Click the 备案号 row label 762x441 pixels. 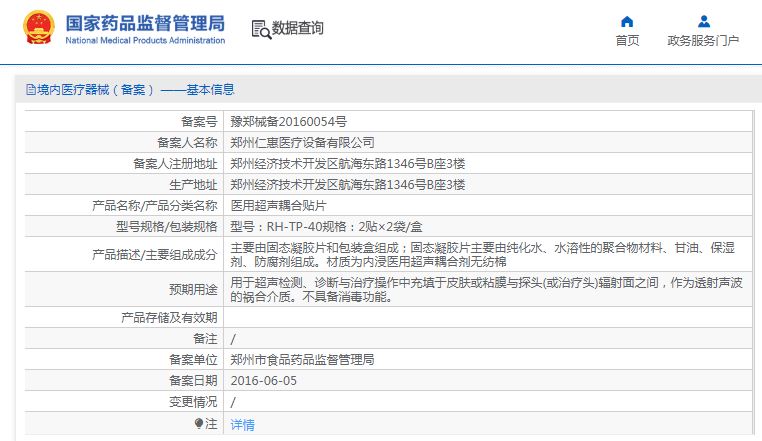pos(199,122)
